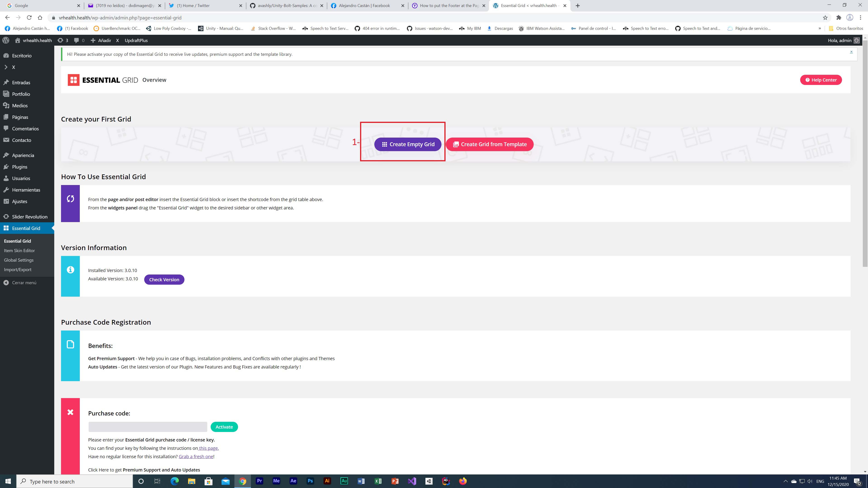Launch Illustrator from the taskbar
The width and height of the screenshot is (868, 488).
click(327, 481)
